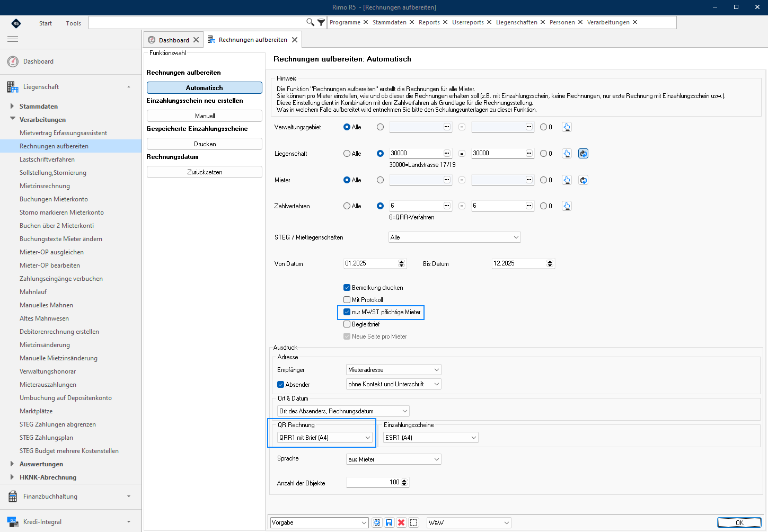Expand the Stammdaten tree node
This screenshot has width=768, height=532.
pyautogui.click(x=12, y=106)
